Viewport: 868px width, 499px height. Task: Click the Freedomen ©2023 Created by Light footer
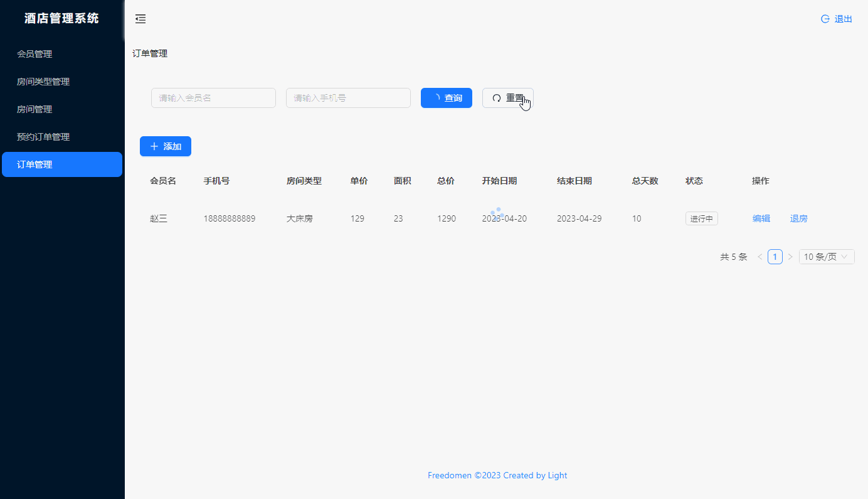tap(497, 475)
